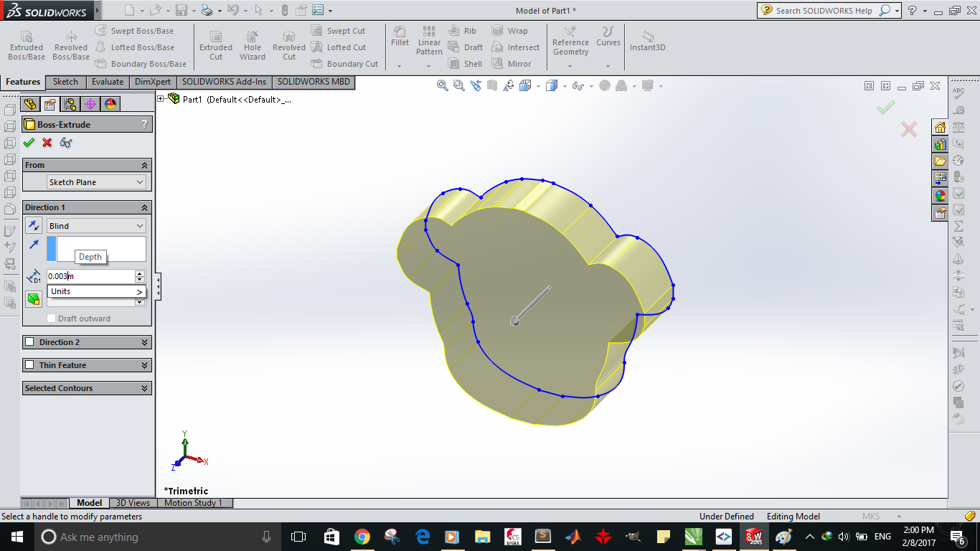Expand the Thin Feature section
The width and height of the screenshot is (980, 551).
click(x=146, y=365)
